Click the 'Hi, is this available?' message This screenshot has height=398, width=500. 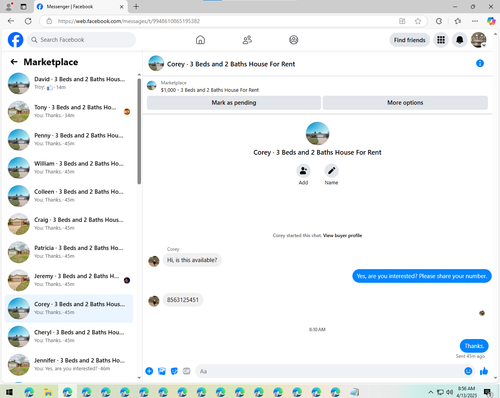pyautogui.click(x=192, y=260)
